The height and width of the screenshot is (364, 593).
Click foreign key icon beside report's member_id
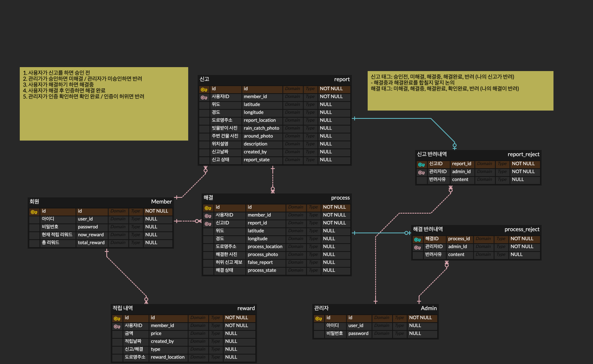(x=204, y=98)
